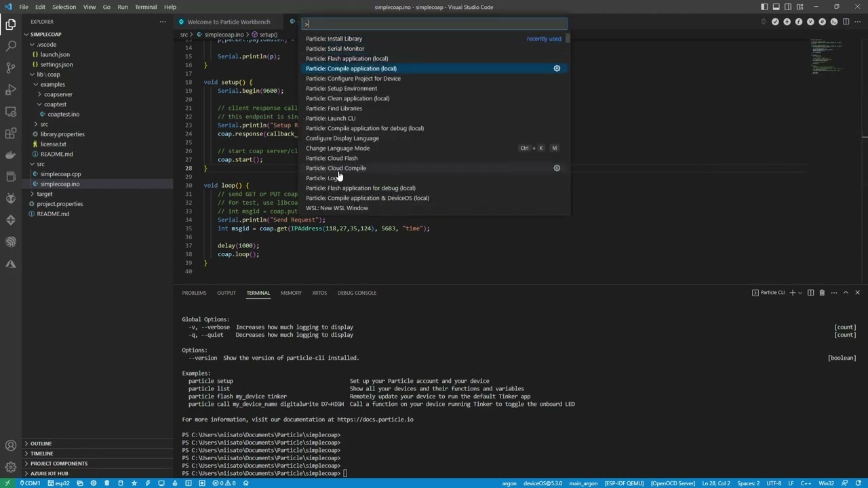Maximize the panel size with chevron
The image size is (868, 488).
coord(846,293)
